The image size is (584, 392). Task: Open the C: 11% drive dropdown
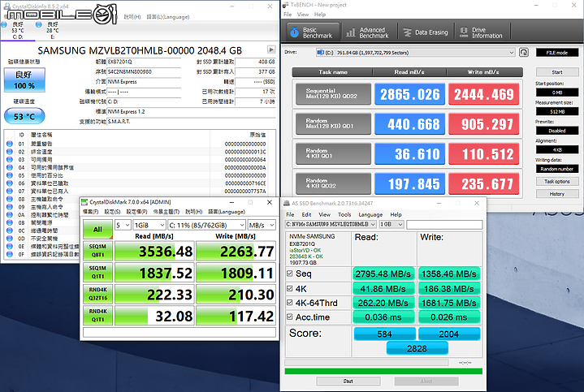(x=206, y=226)
